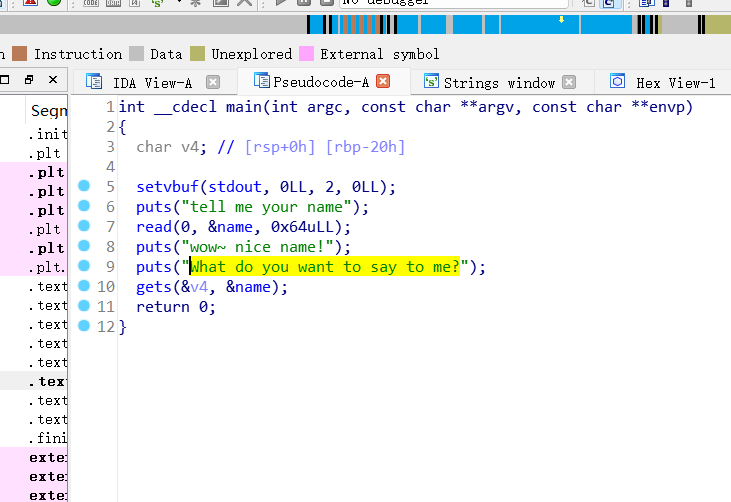Click the External symbol pink swatch
The width and height of the screenshot is (731, 502).
click(x=306, y=54)
